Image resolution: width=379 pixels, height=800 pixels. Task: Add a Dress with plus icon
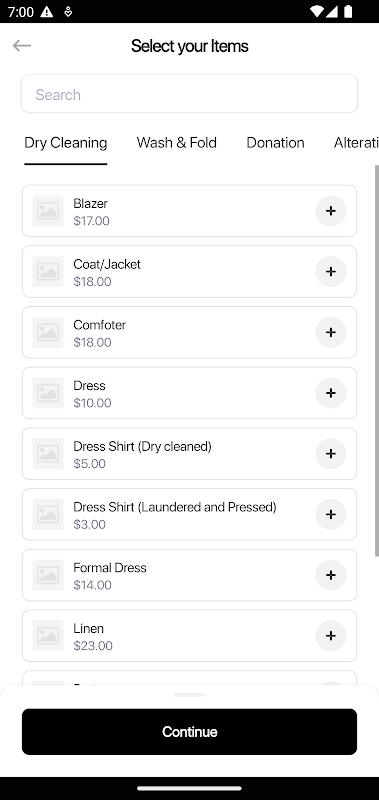331,393
